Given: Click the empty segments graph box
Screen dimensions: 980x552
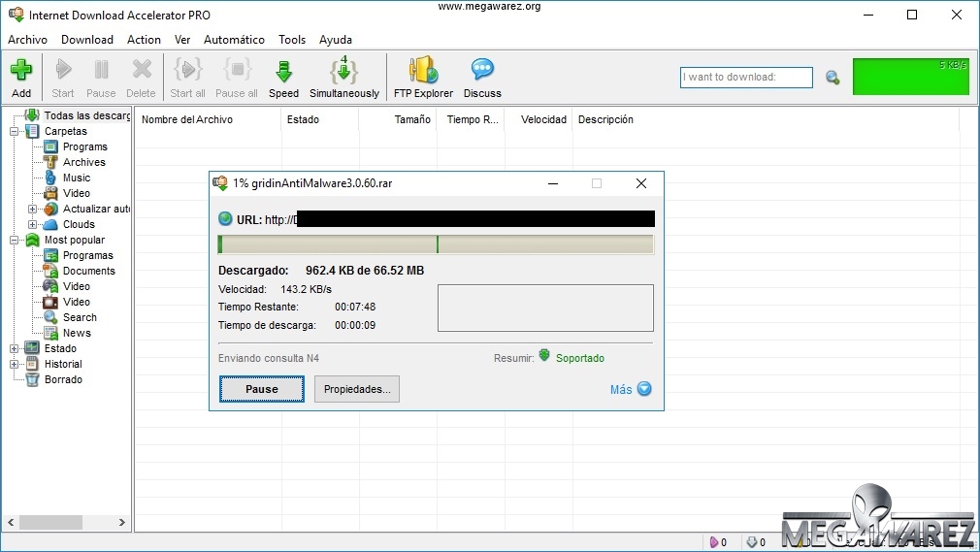Looking at the screenshot, I should [x=545, y=308].
